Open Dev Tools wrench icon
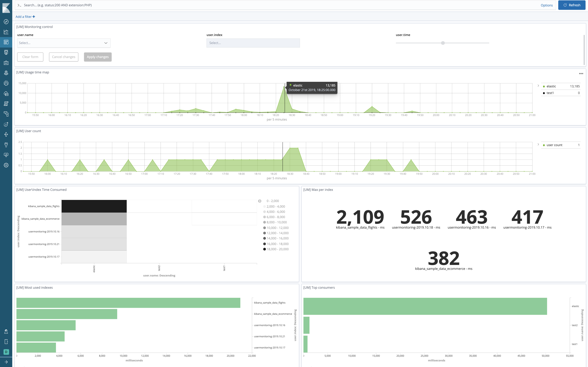The height and width of the screenshot is (367, 588). tap(6, 145)
